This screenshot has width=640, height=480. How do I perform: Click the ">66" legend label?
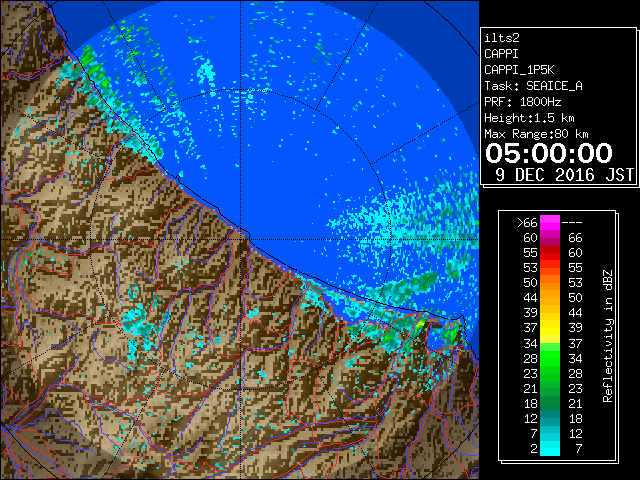(527, 223)
